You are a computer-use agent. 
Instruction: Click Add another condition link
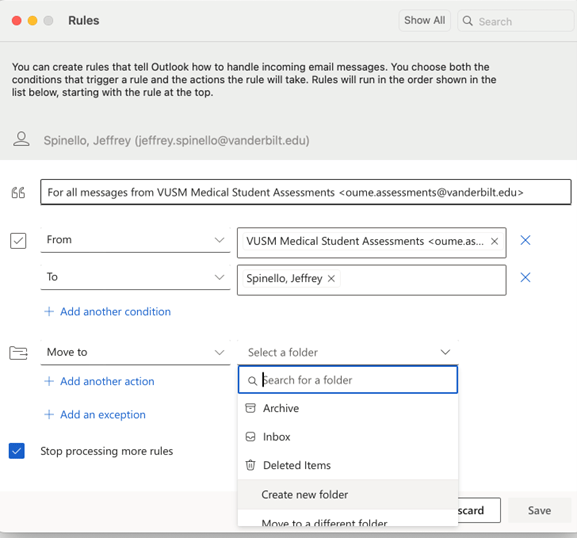click(116, 312)
